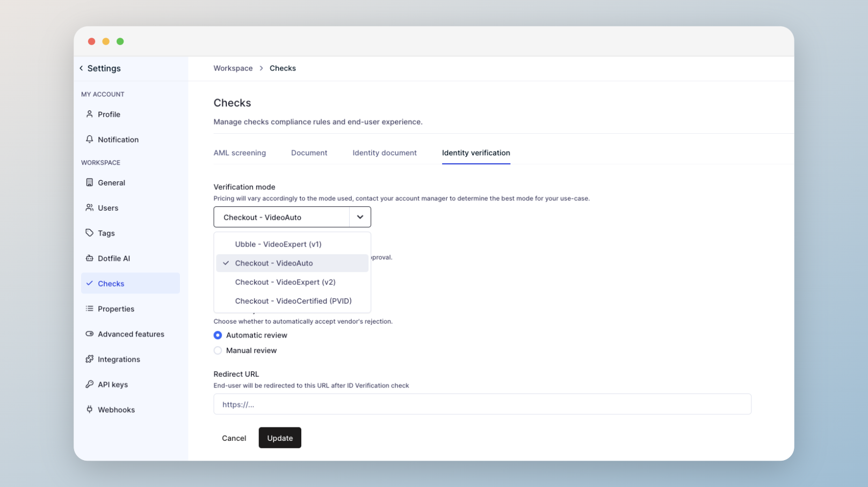Click the Users people icon
The height and width of the screenshot is (487, 868).
(90, 207)
